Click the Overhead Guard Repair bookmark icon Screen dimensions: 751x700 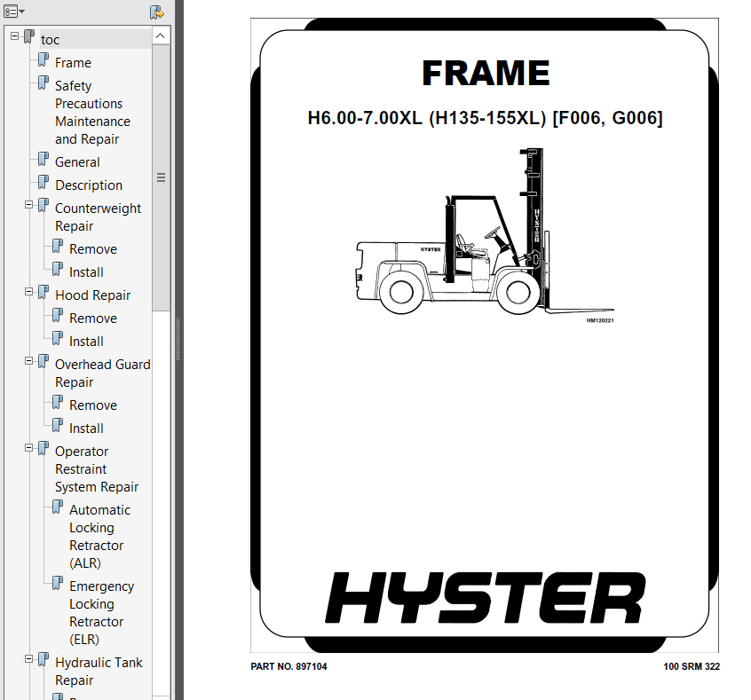[x=43, y=361]
